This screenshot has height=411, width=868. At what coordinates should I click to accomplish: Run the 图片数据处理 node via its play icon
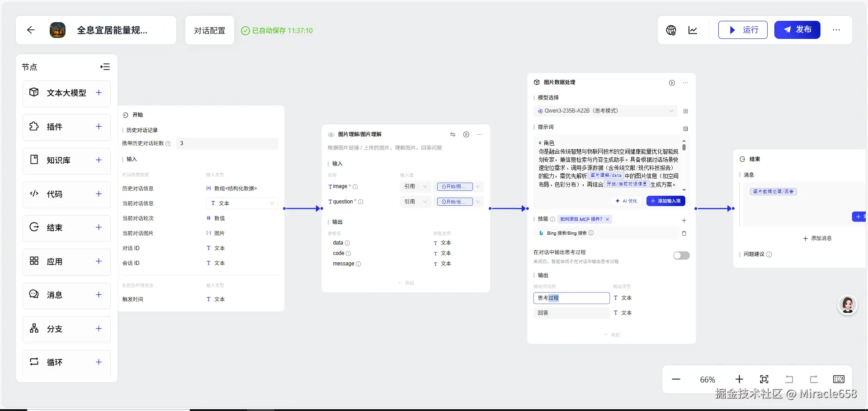coord(672,83)
